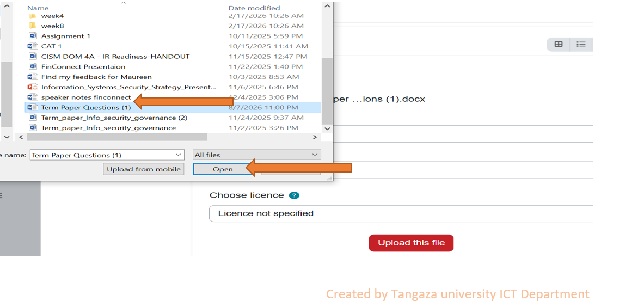Click the red Upload this file button

tap(411, 243)
